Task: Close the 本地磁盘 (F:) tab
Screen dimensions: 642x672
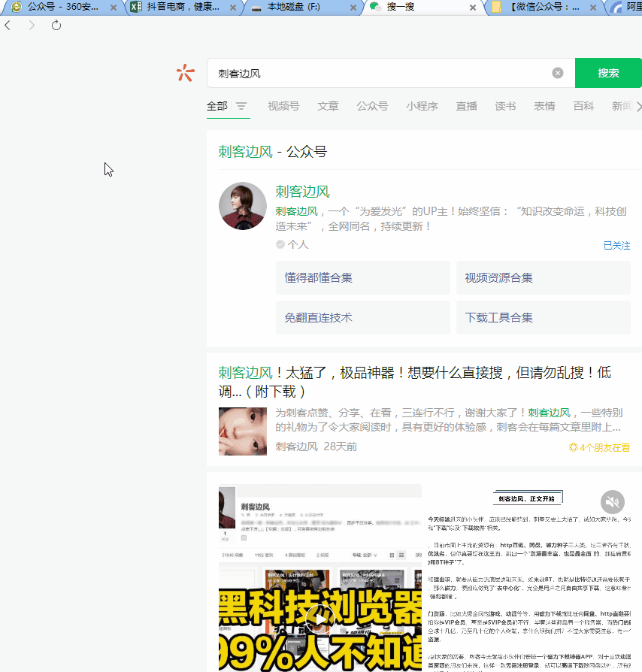Action: pyautogui.click(x=353, y=8)
